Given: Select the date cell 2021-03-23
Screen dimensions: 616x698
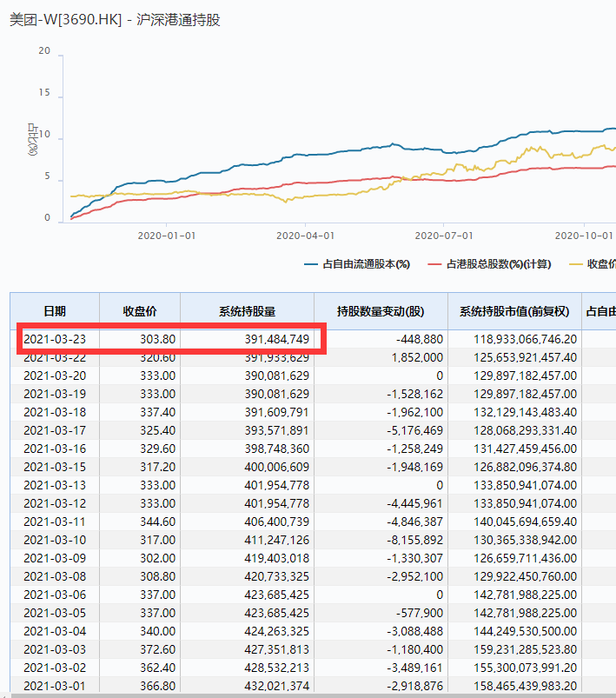Looking at the screenshot, I should click(x=55, y=339).
